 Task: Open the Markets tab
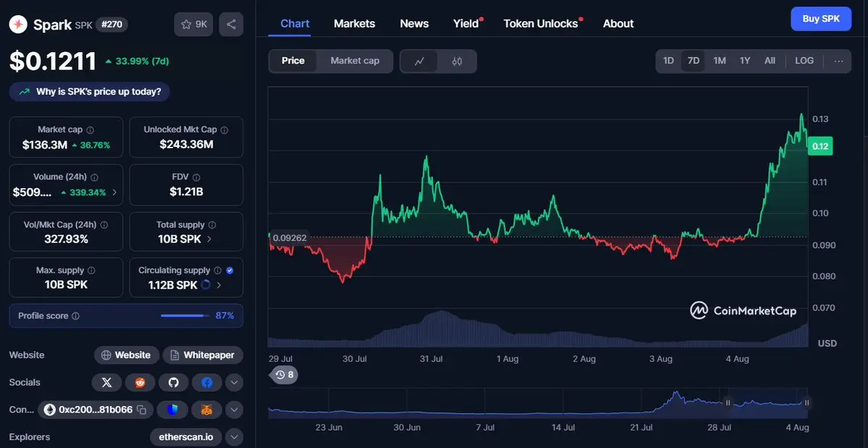[354, 24]
